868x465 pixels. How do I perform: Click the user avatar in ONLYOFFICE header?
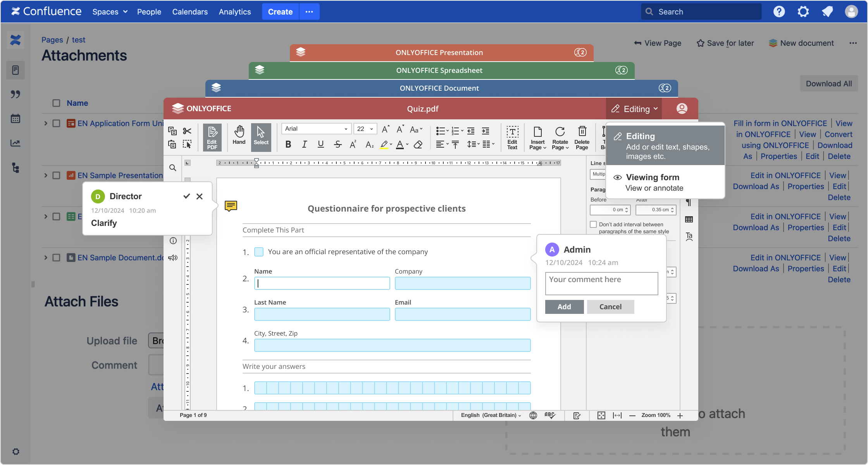682,109
